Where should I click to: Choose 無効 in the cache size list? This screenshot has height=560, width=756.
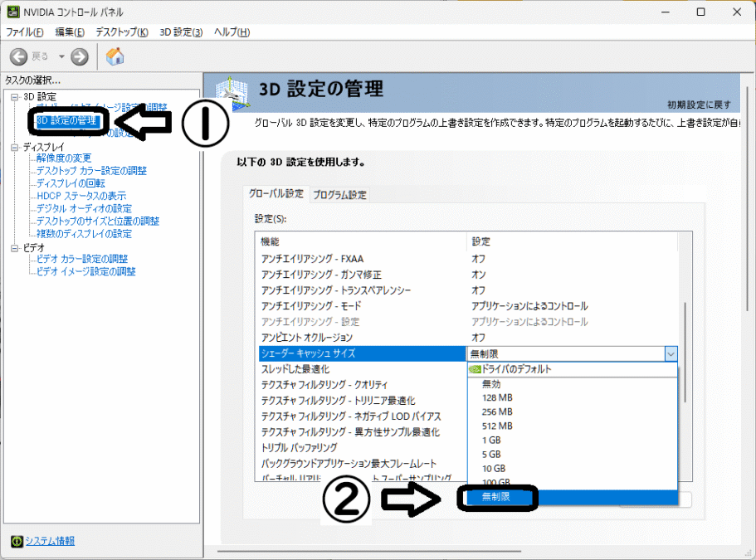point(573,384)
